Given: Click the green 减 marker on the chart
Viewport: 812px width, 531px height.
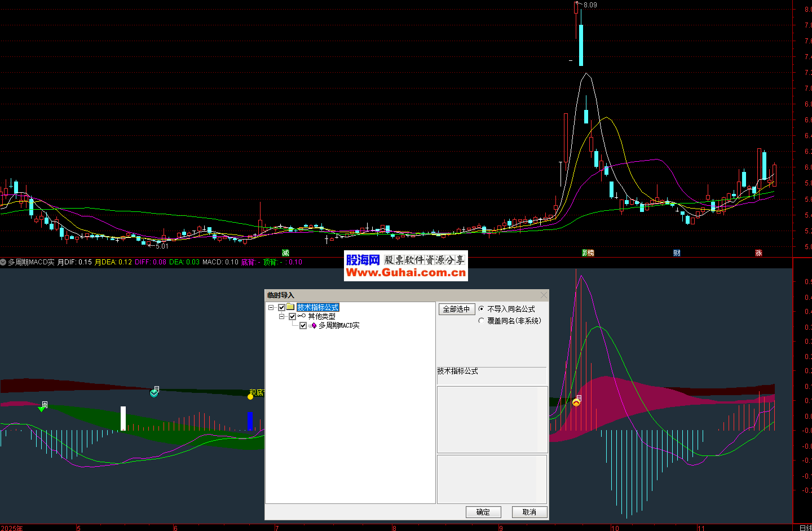Looking at the screenshot, I should coord(285,253).
